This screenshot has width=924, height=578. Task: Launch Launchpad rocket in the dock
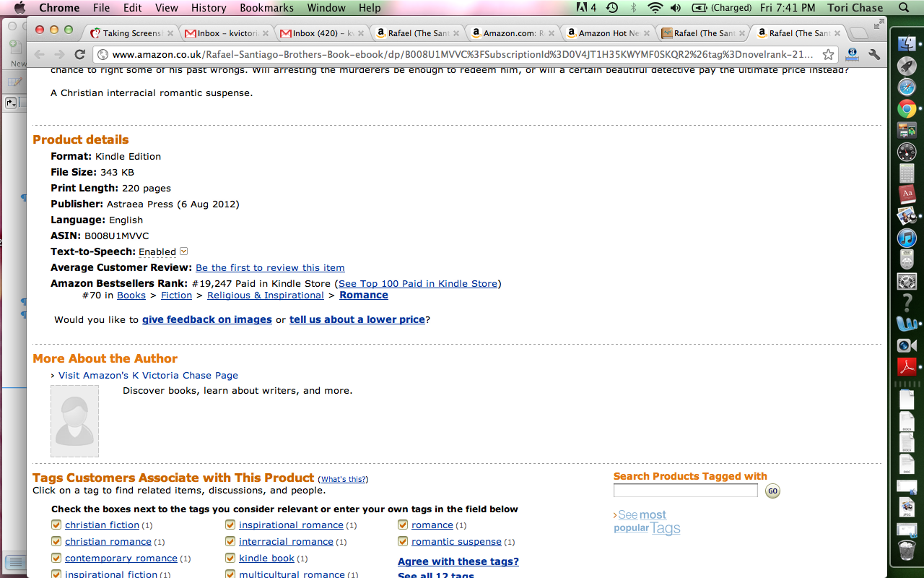[x=907, y=66]
